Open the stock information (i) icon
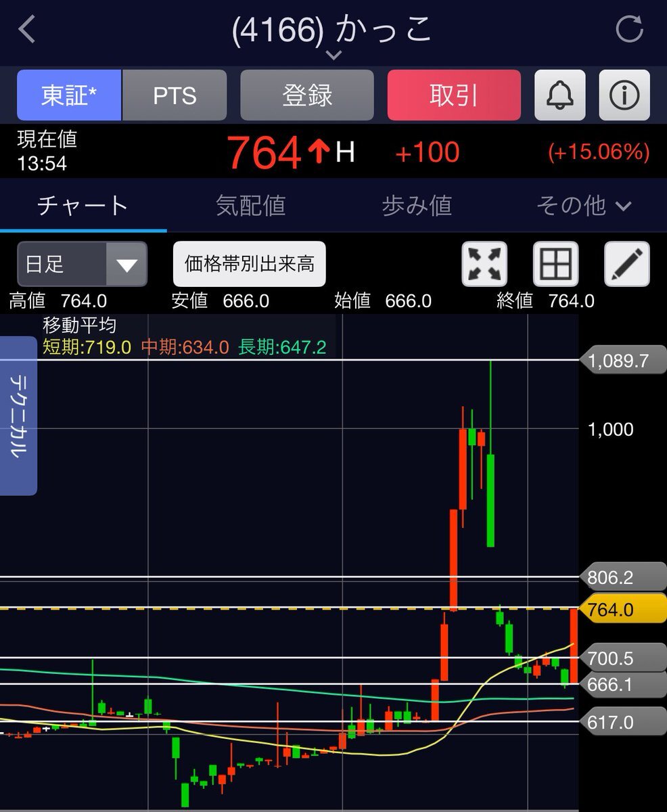The image size is (667, 812). click(x=624, y=95)
